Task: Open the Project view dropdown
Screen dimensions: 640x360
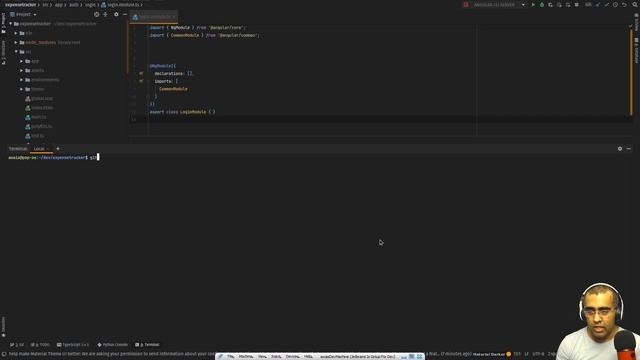Action: point(23,14)
